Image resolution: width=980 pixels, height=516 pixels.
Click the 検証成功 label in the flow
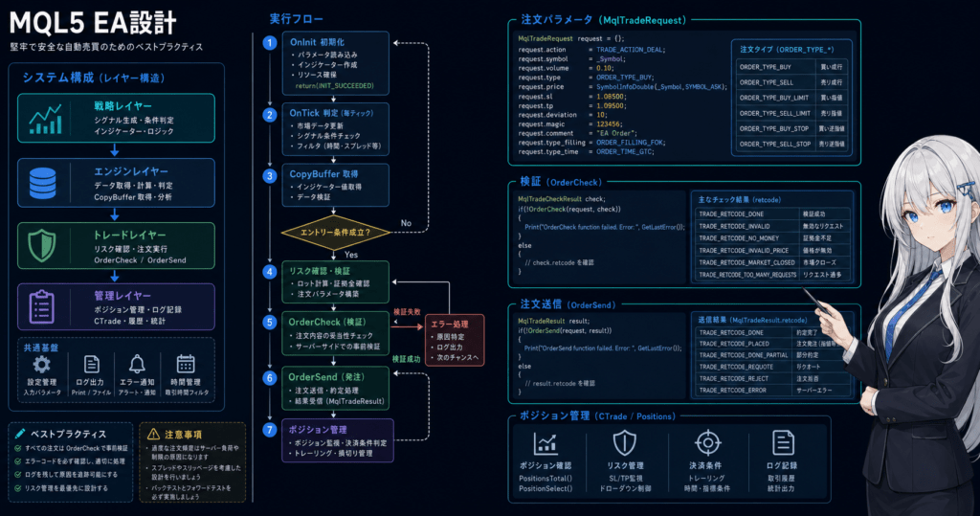tap(407, 359)
